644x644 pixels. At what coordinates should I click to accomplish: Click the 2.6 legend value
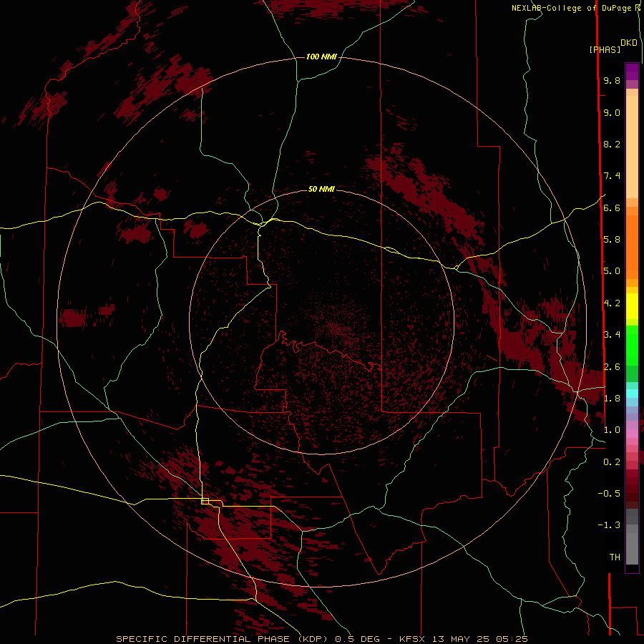[x=612, y=367]
